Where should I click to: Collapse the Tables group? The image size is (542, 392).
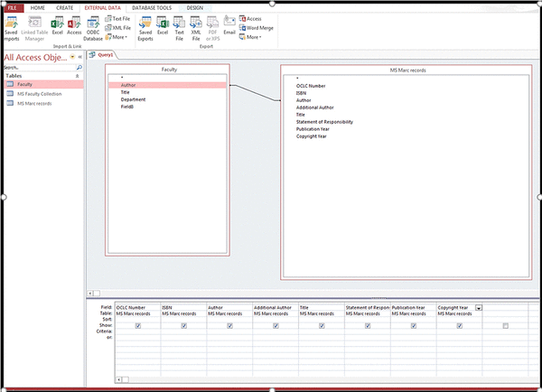pyautogui.click(x=77, y=76)
